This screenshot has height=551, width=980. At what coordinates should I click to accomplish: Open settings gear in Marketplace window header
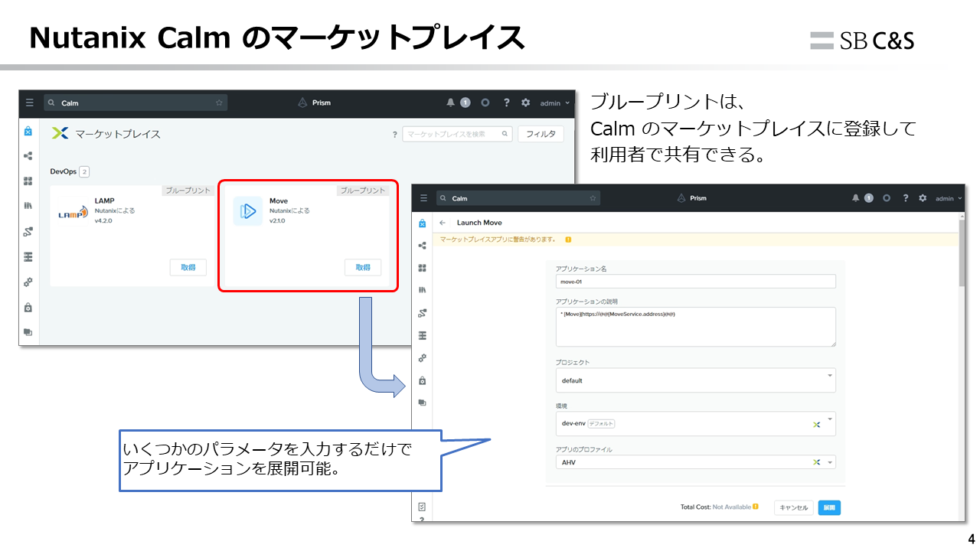click(x=525, y=103)
